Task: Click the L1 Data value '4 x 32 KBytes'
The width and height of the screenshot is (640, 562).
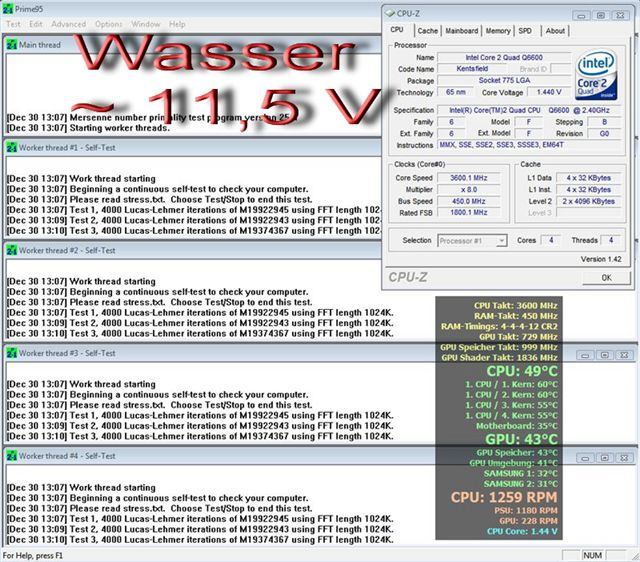Action: pos(588,178)
